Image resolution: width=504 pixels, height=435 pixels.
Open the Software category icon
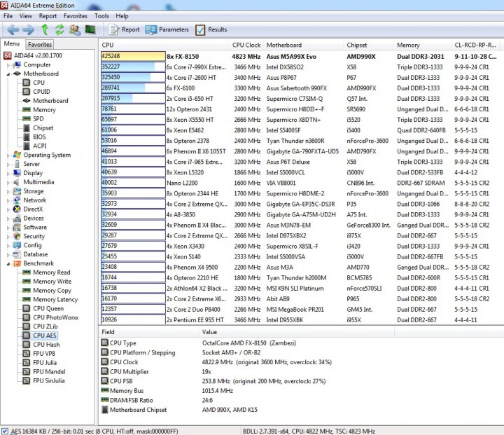click(x=17, y=227)
